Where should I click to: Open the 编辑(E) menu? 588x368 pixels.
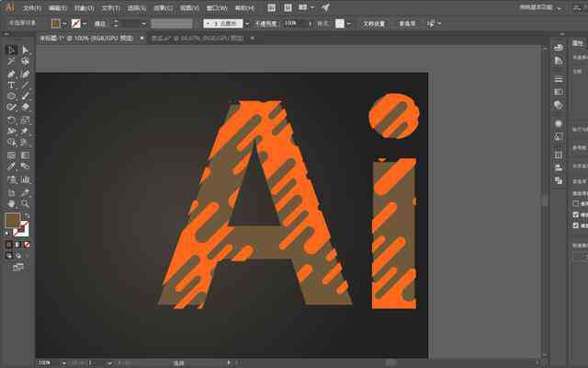click(x=58, y=8)
